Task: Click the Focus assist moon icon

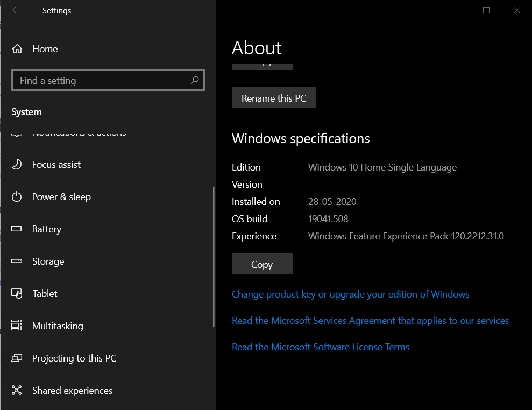Action: [17, 165]
